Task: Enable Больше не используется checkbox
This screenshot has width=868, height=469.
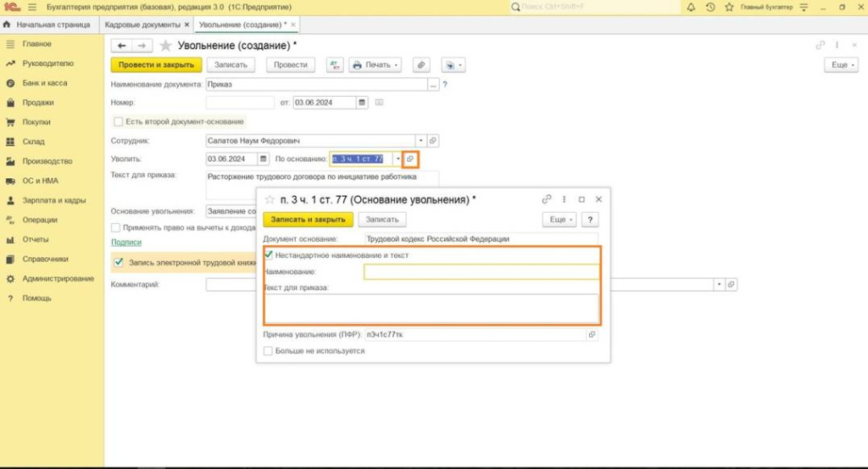Action: click(269, 350)
